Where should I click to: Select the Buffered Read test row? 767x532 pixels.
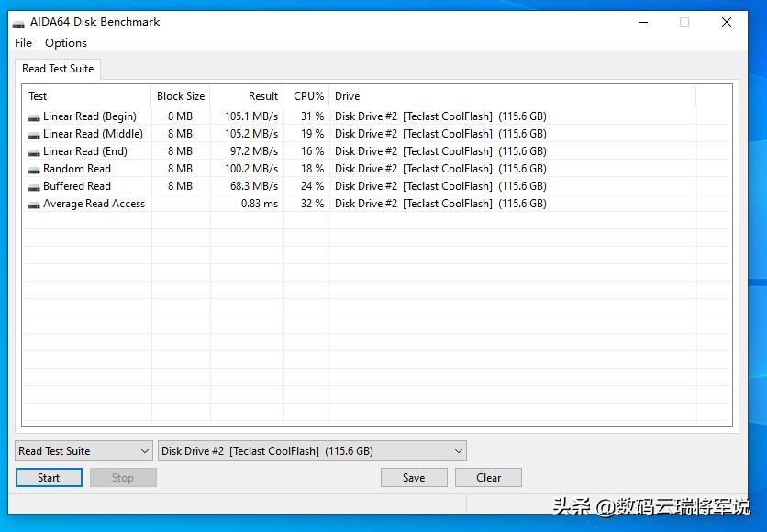[x=138, y=186]
